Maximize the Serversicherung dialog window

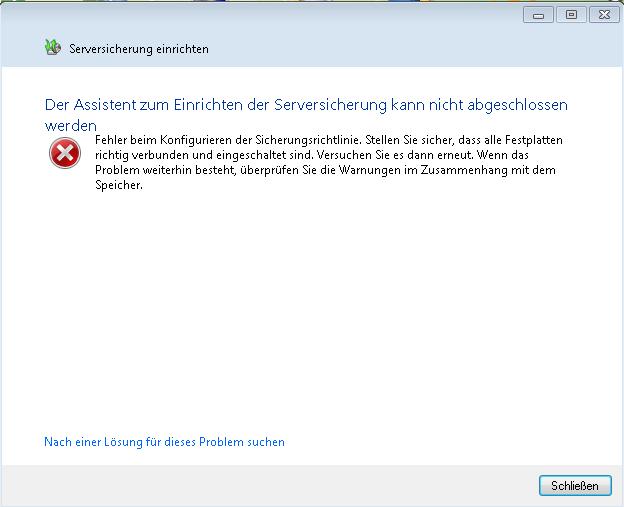(x=571, y=14)
